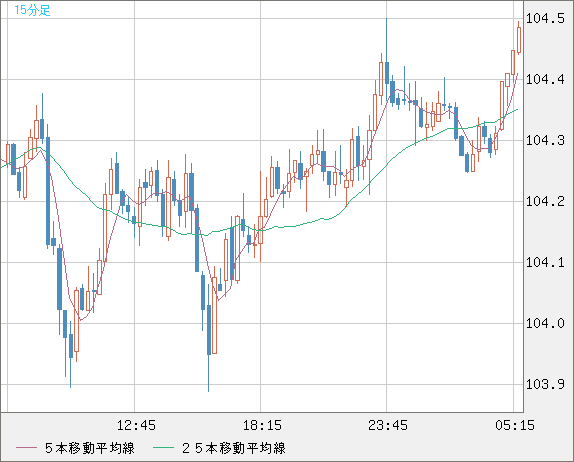This screenshot has height=462, width=574.
Task: Click the 15分足 timeframe label
Action: point(32,10)
